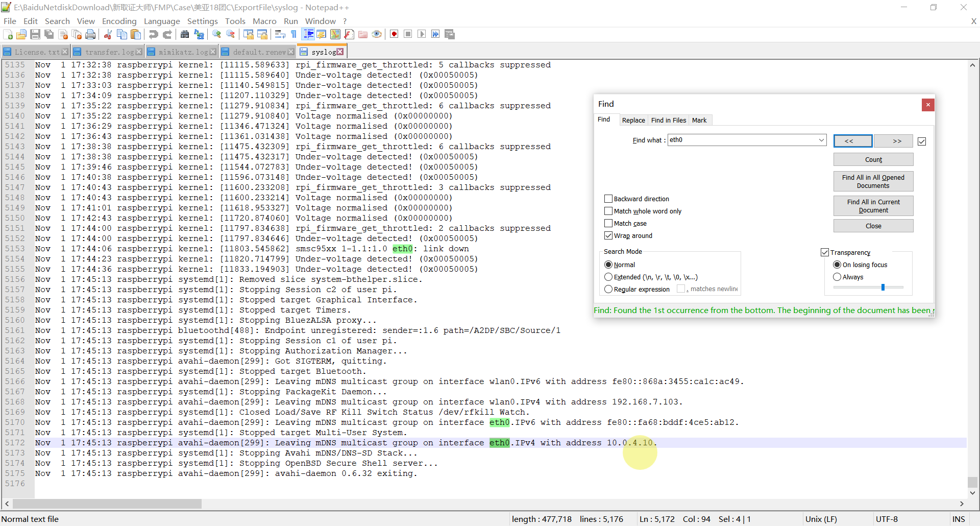Toggle the Indent Guide toolbar icon
Image resolution: width=980 pixels, height=526 pixels.
[x=308, y=34]
